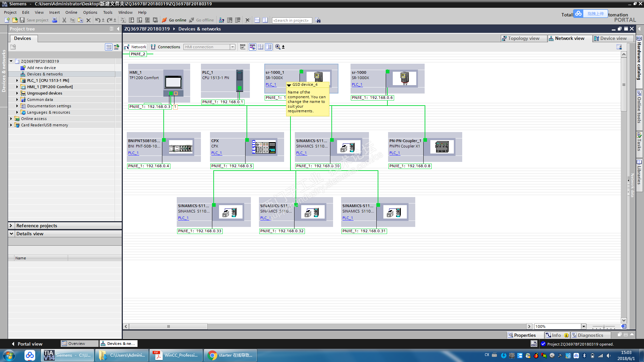Expand the PLC_1 [CPU 1513-1 PN] tree node
The height and width of the screenshot is (362, 644).
[x=17, y=80]
